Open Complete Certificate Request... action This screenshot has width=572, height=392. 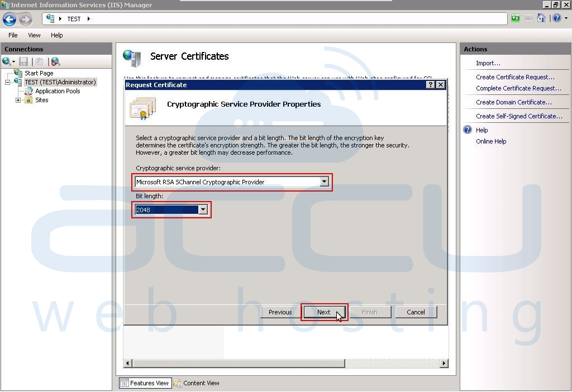[518, 88]
